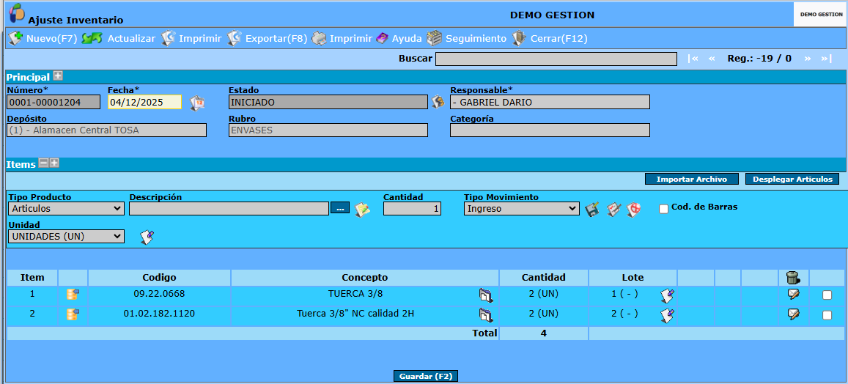Screen dimensions: 848x384
Task: Open the Ayuda help book
Action: click(398, 38)
